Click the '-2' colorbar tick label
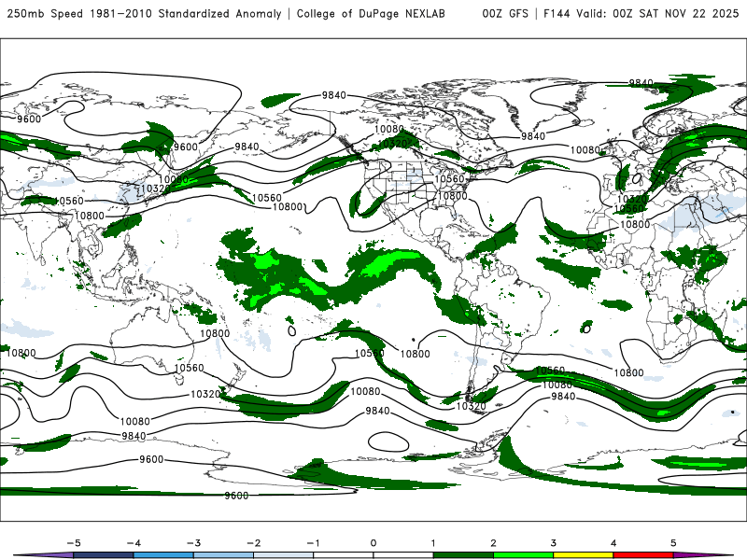 253,543
